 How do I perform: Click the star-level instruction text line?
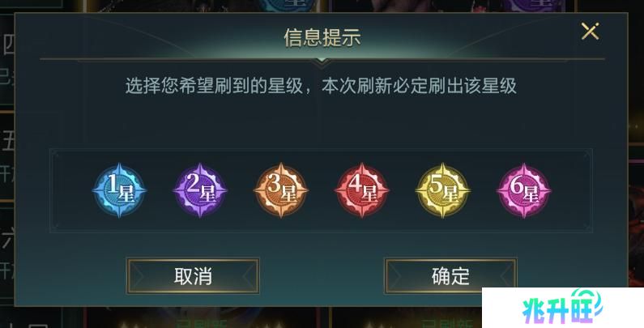[x=321, y=86]
